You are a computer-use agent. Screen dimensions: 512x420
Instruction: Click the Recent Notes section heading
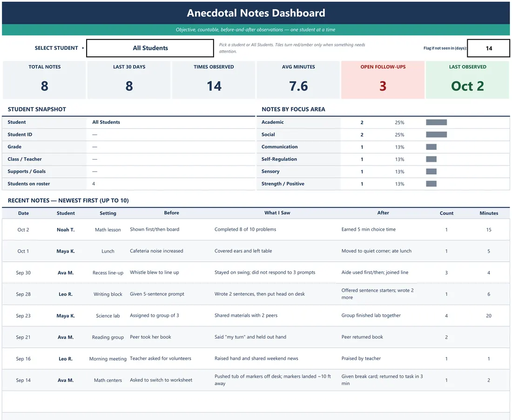coord(68,200)
